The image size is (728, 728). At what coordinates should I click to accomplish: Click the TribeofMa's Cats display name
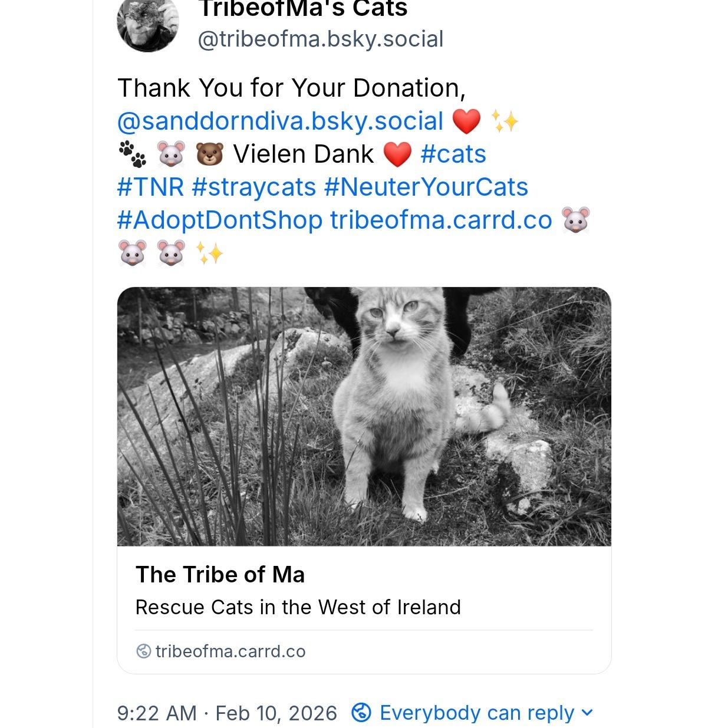[x=303, y=9]
